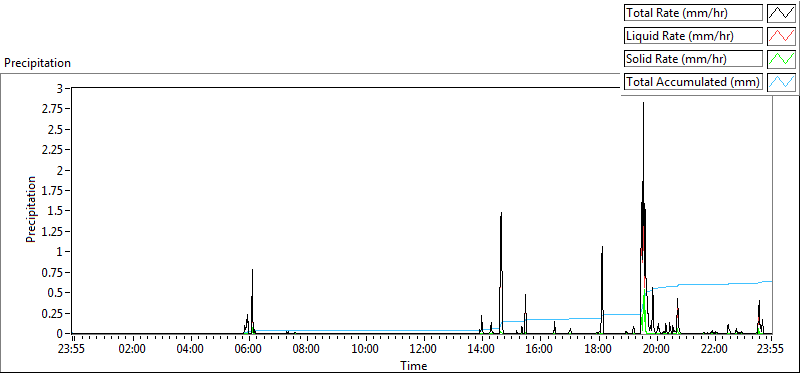The image size is (800, 373).
Task: Click the 06:00 time label
Action: pos(249,350)
